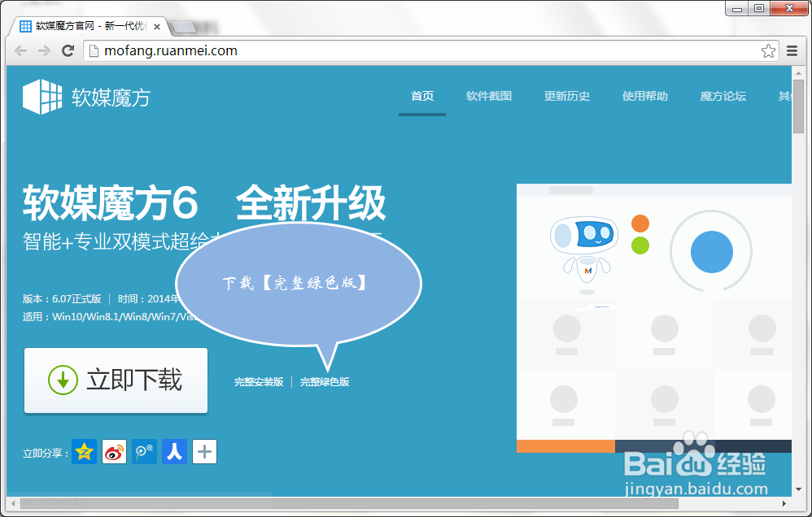Click the scroll right arrow
This screenshot has width=812, height=517.
coord(784,503)
